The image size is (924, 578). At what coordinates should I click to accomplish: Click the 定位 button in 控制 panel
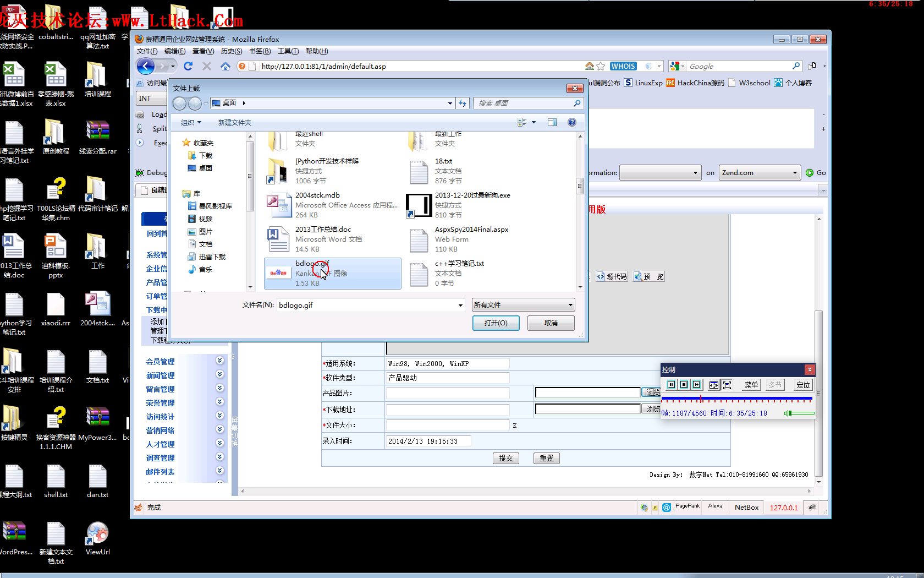803,385
